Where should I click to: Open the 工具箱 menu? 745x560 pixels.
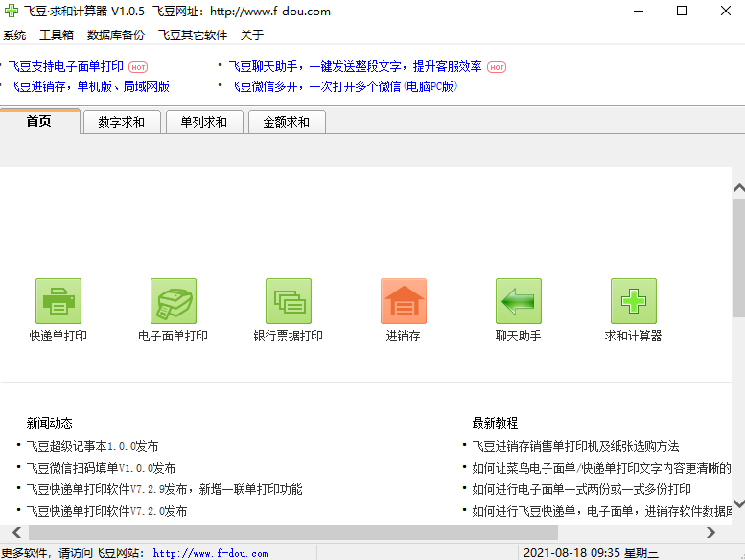[x=57, y=35]
